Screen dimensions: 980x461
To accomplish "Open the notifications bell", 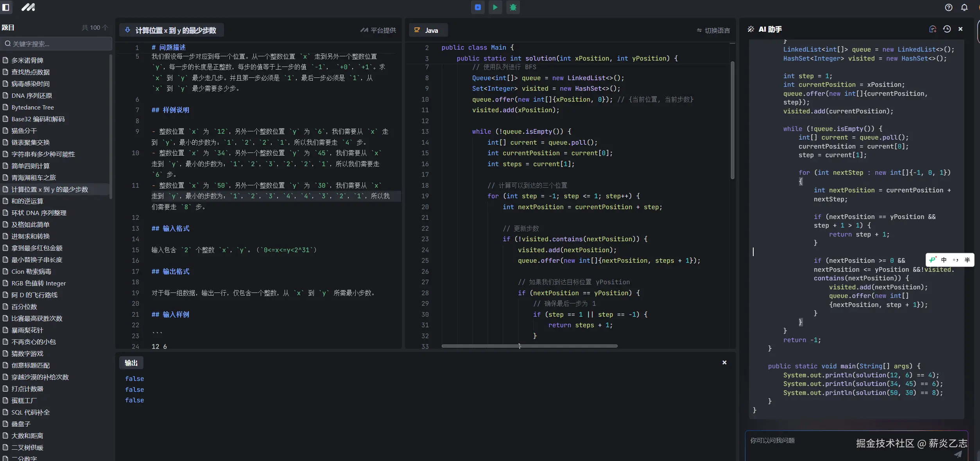I will (964, 7).
